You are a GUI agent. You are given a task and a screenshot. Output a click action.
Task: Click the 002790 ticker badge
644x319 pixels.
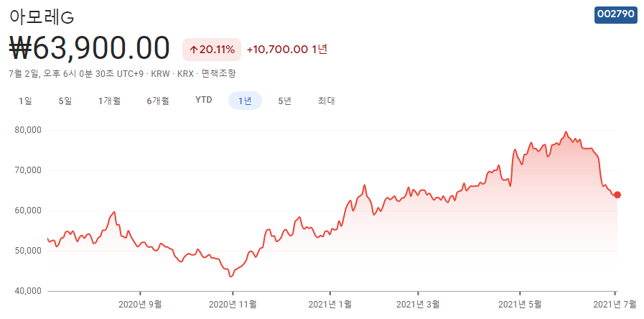[616, 14]
